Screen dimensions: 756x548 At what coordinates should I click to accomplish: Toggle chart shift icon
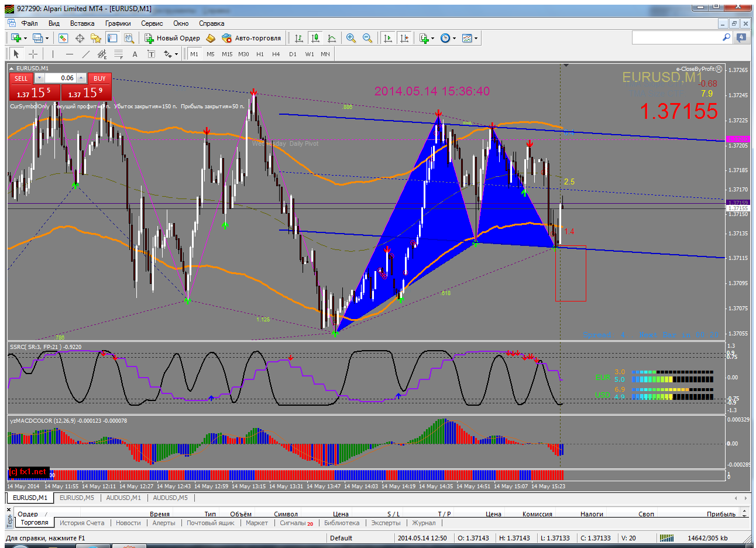tap(404, 38)
